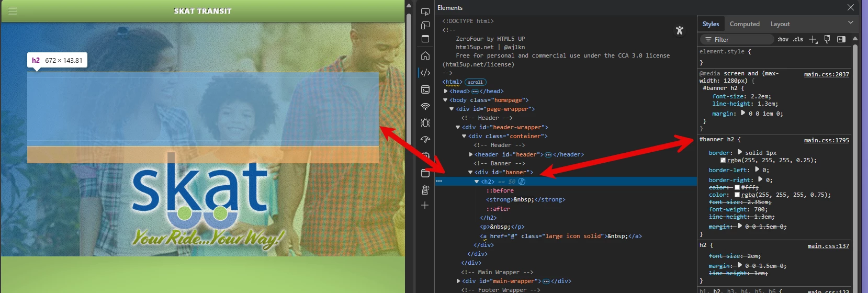This screenshot has height=293, width=868.
Task: Click the scroll badge next to html tag
Action: pyautogui.click(x=476, y=82)
